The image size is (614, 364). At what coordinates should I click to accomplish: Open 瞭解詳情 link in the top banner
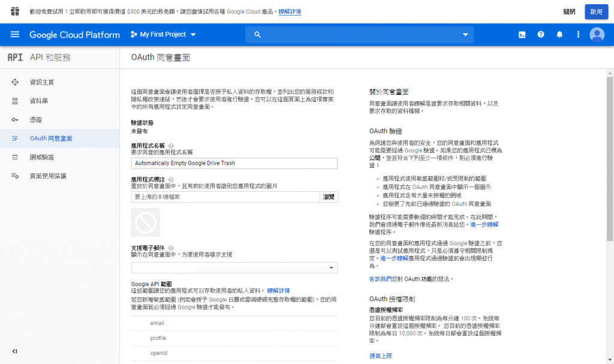[x=290, y=12]
